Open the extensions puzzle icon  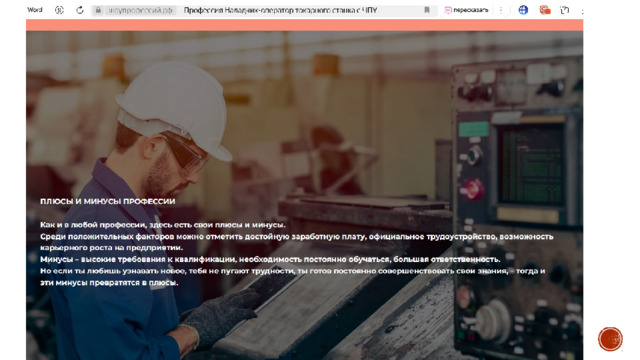pos(564,10)
